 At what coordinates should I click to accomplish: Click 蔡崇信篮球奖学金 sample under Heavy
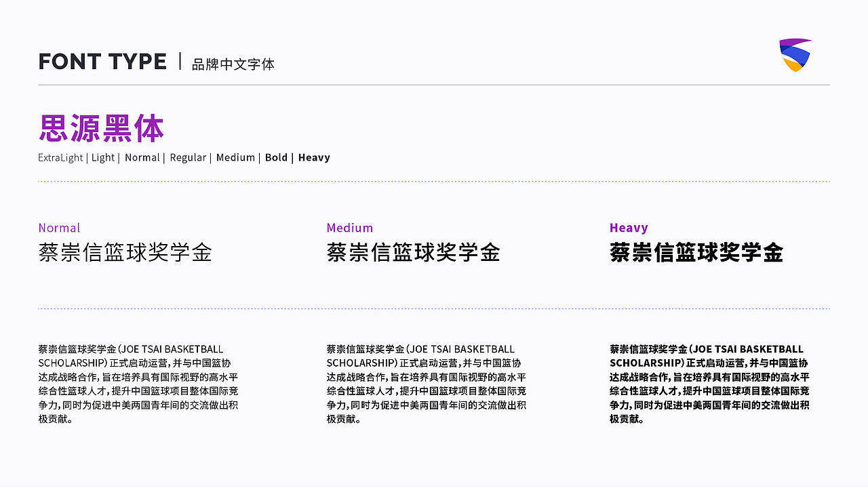point(696,253)
